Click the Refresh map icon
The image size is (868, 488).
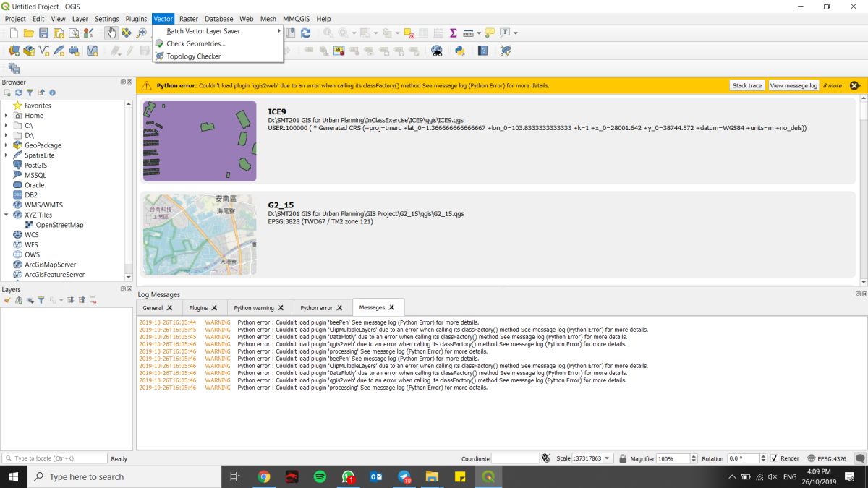coord(305,33)
